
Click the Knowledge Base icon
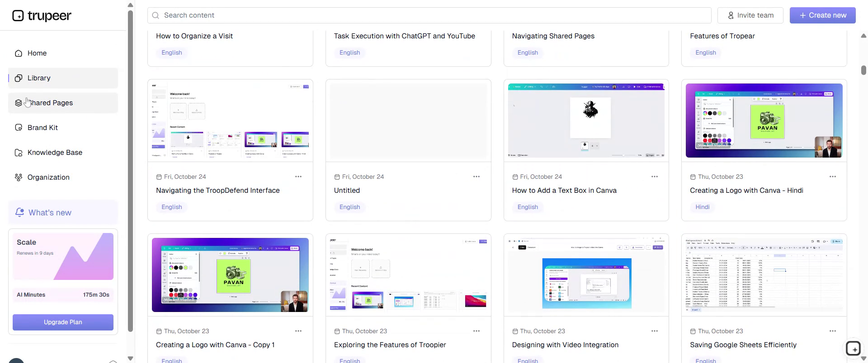pyautogui.click(x=19, y=153)
